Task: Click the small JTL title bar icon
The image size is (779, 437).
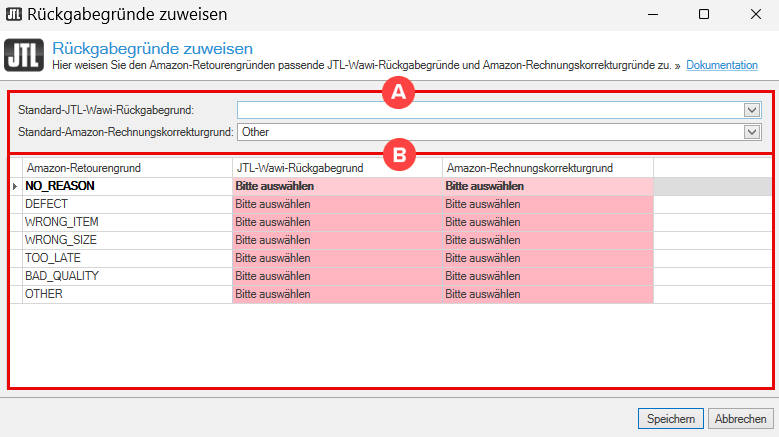Action: [x=13, y=14]
